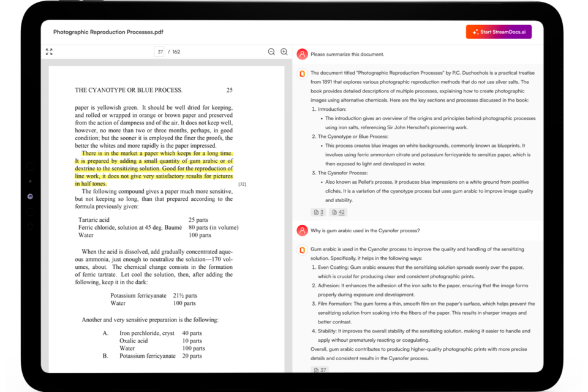This screenshot has width=588, height=392.
Task: Click the yellow highlighted passage in the PDF
Action: pyautogui.click(x=153, y=168)
